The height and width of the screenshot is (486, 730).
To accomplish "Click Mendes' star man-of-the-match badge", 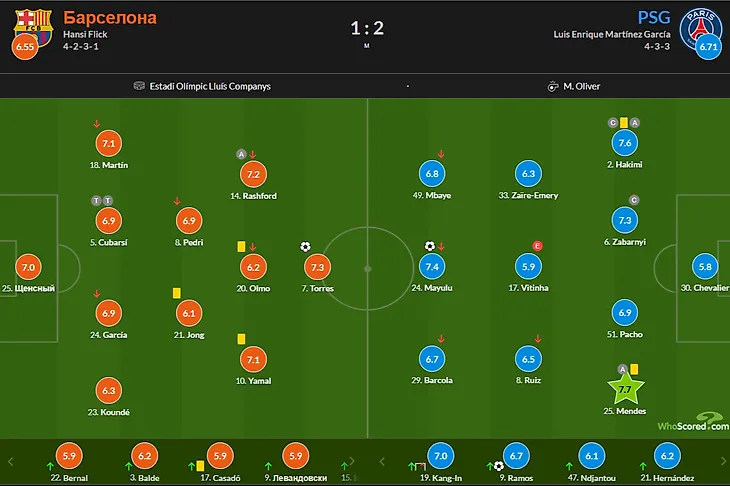I will click(626, 387).
